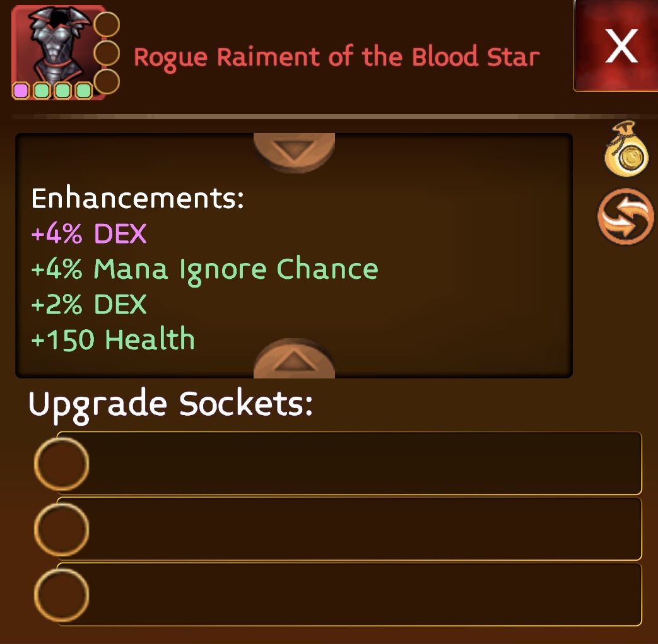Select the second empty upgrade socket circle
Image resolution: width=658 pixels, height=644 pixels.
61,529
